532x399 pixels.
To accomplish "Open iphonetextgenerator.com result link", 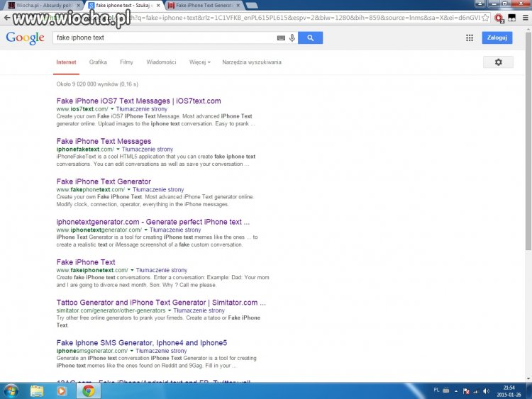I will (x=153, y=222).
